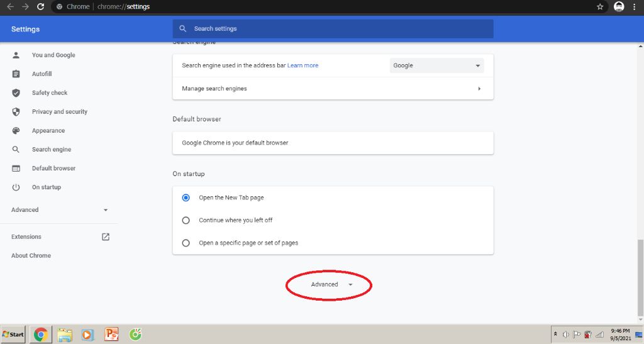
Task: Expand Manage search engines
Action: pos(333,89)
